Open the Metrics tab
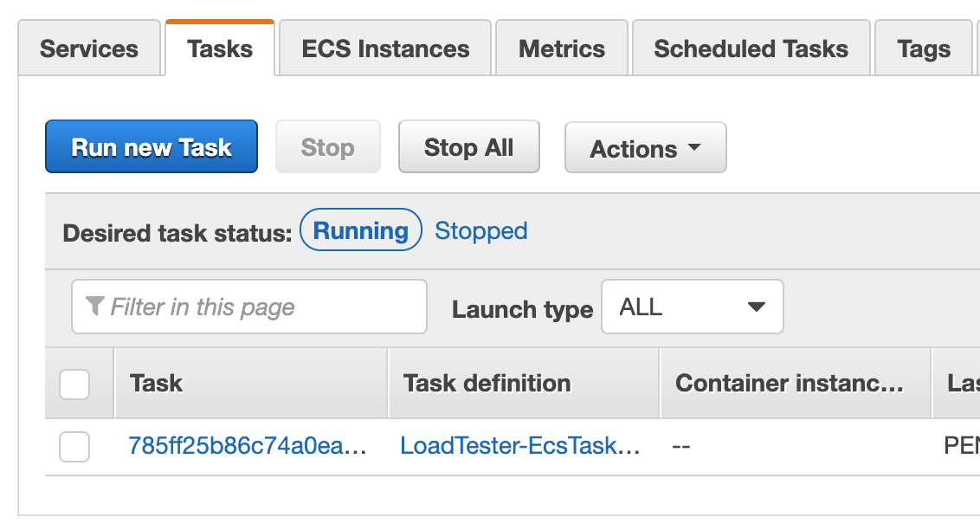The image size is (980, 530). (561, 48)
